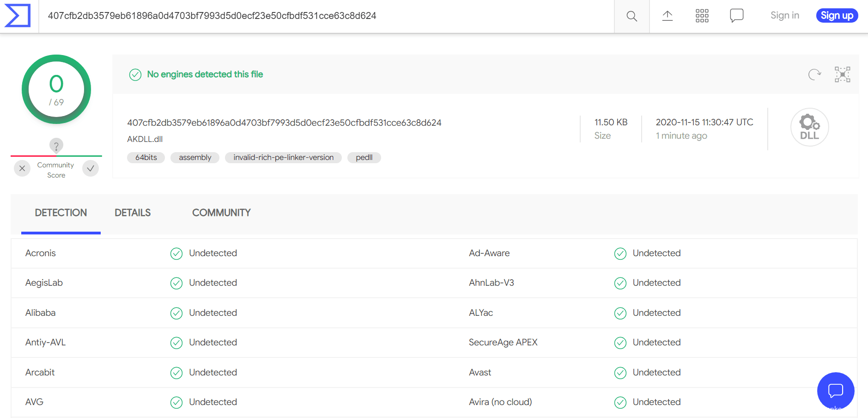
Task: Open the blue chat widget bubble
Action: [x=835, y=391]
